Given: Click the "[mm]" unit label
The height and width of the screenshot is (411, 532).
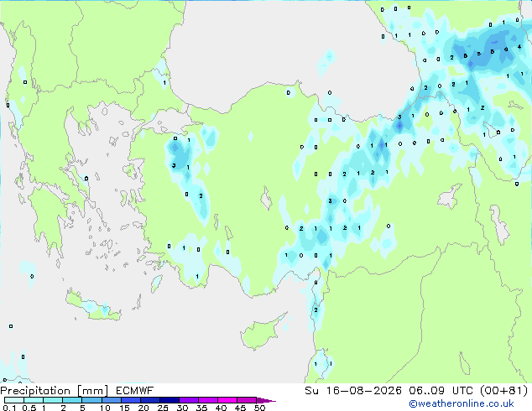Looking at the screenshot, I should point(93,391).
